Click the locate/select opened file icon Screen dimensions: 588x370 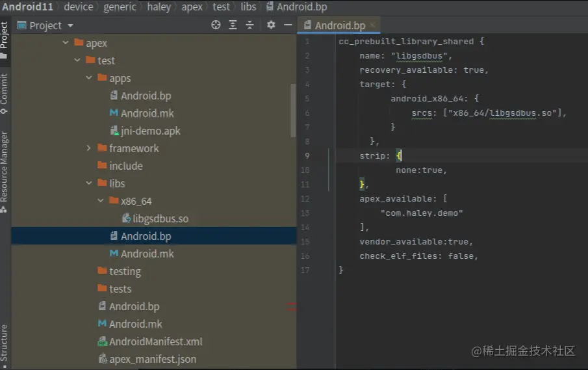point(216,25)
